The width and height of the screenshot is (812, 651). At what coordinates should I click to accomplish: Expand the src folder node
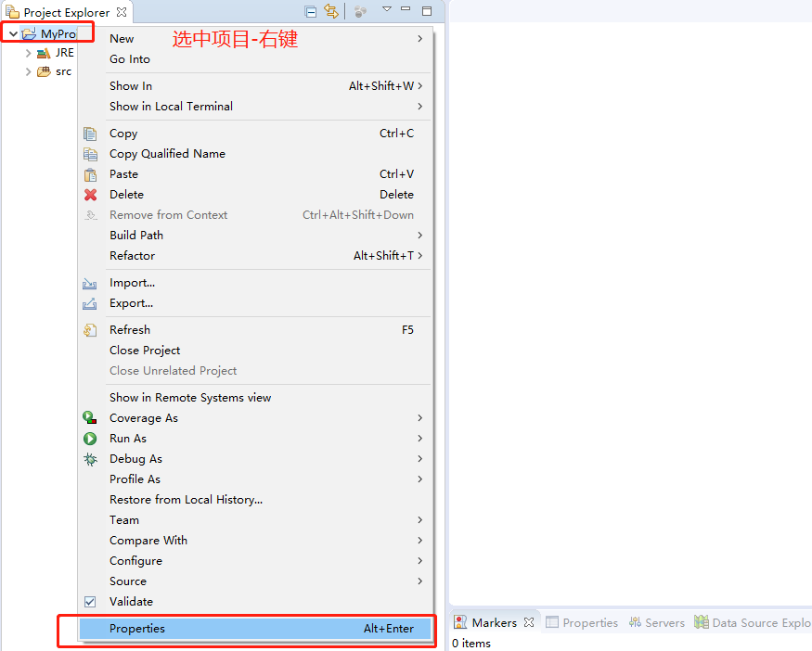29,71
